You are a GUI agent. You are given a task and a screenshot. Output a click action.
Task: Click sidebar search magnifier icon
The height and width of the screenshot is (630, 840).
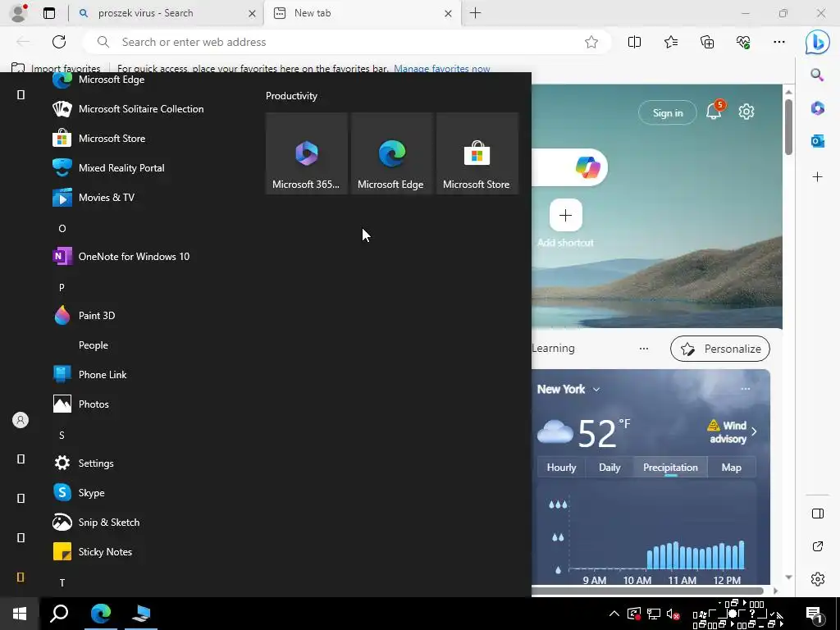pos(817,75)
